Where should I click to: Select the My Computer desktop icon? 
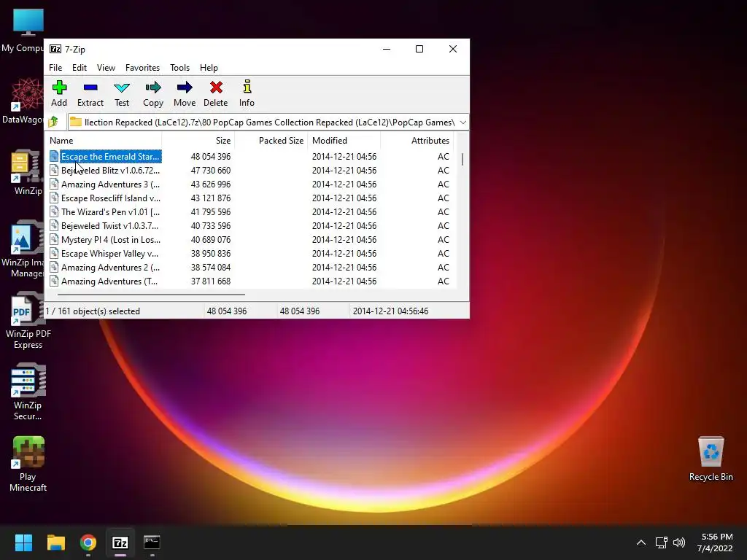tap(24, 31)
